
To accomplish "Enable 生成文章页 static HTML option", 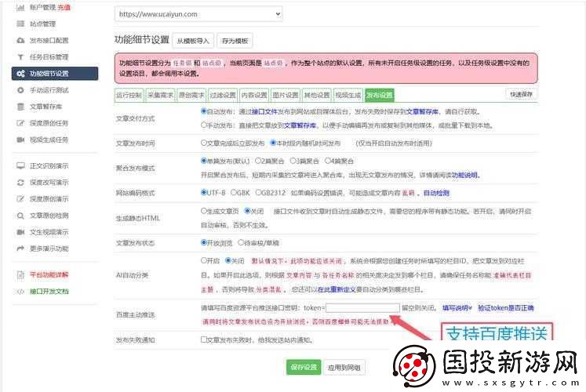I will pyautogui.click(x=204, y=211).
